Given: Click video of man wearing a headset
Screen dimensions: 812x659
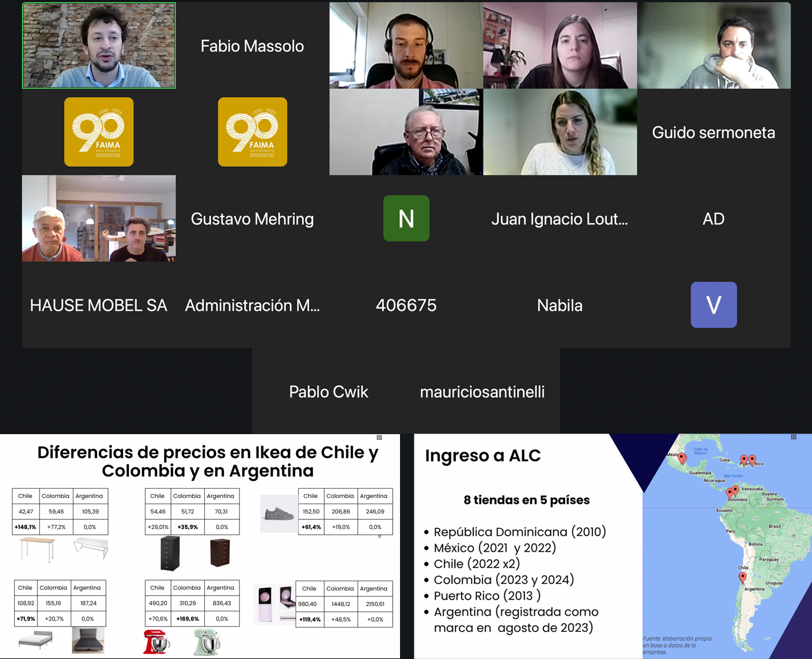Looking at the screenshot, I should [x=406, y=46].
